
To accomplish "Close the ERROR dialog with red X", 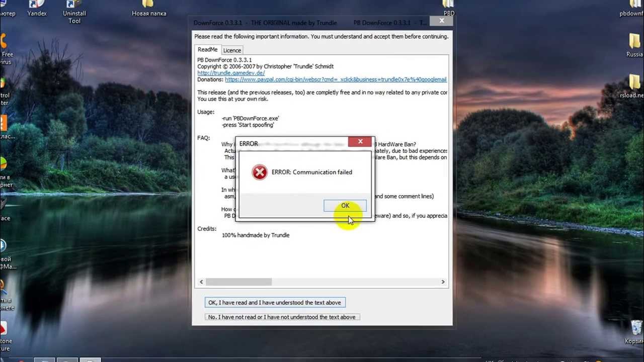I will point(360,142).
